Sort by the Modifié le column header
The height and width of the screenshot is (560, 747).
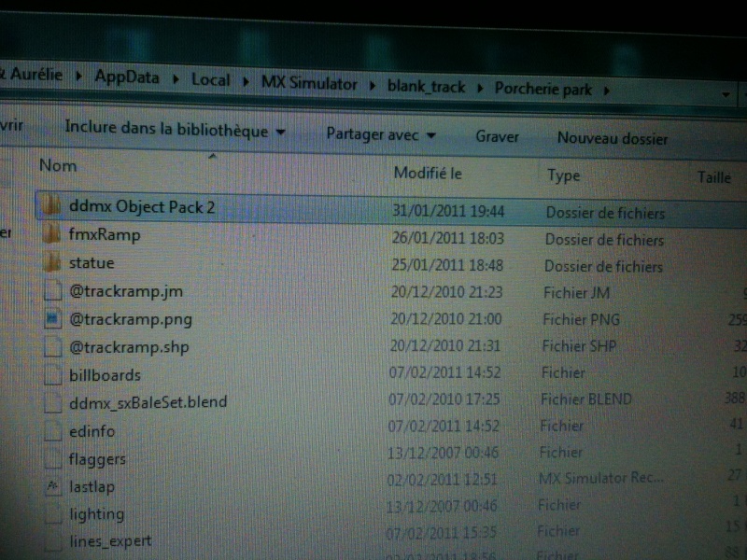(x=428, y=173)
